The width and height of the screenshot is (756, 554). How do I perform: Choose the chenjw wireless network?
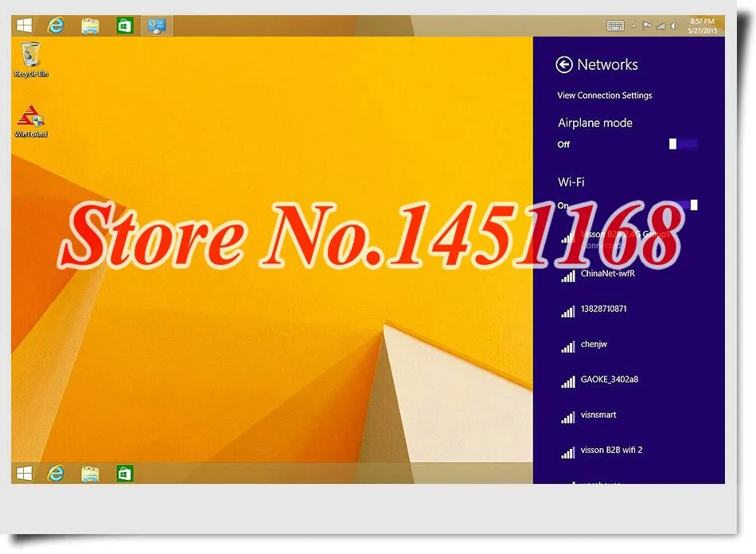click(x=629, y=345)
